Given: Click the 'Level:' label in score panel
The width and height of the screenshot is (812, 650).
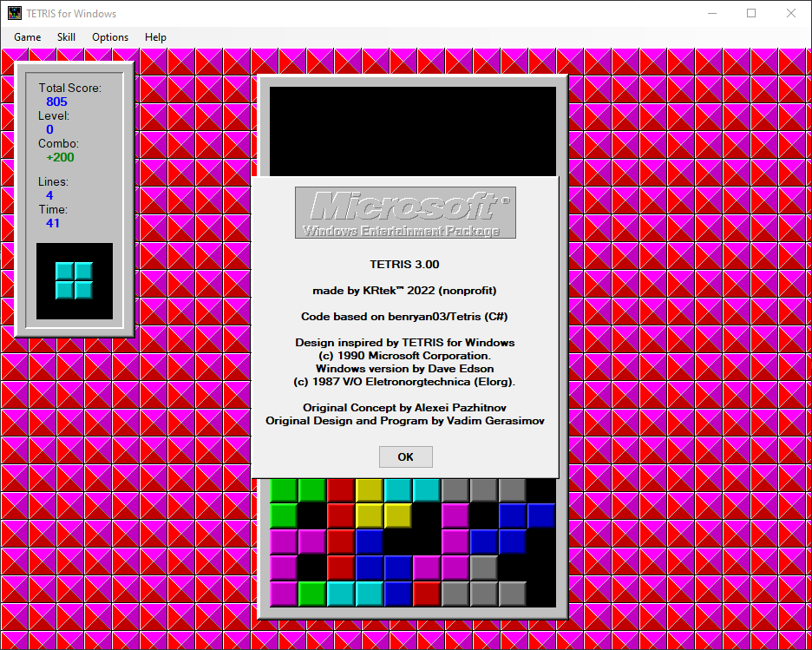Looking at the screenshot, I should pyautogui.click(x=54, y=116).
